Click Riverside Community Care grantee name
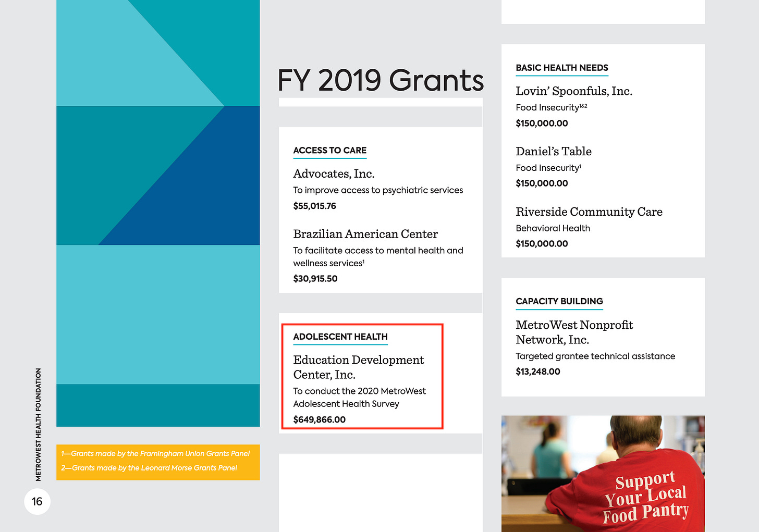 [589, 212]
